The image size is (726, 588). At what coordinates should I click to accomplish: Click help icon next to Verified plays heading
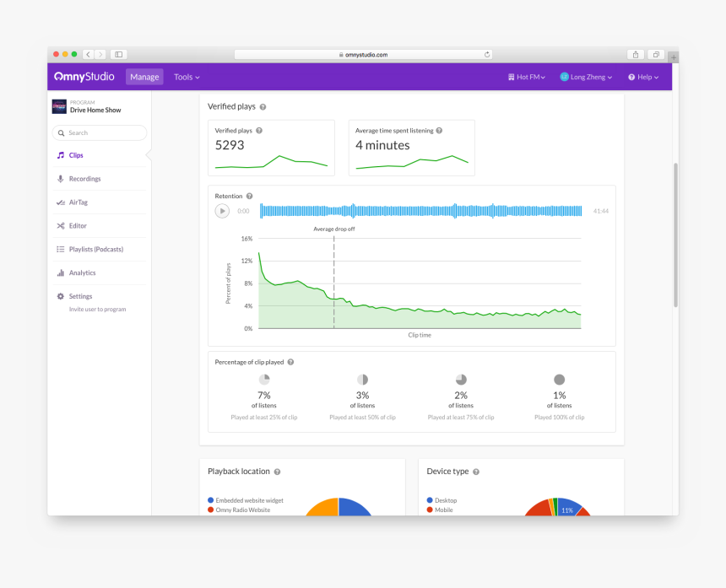(263, 107)
